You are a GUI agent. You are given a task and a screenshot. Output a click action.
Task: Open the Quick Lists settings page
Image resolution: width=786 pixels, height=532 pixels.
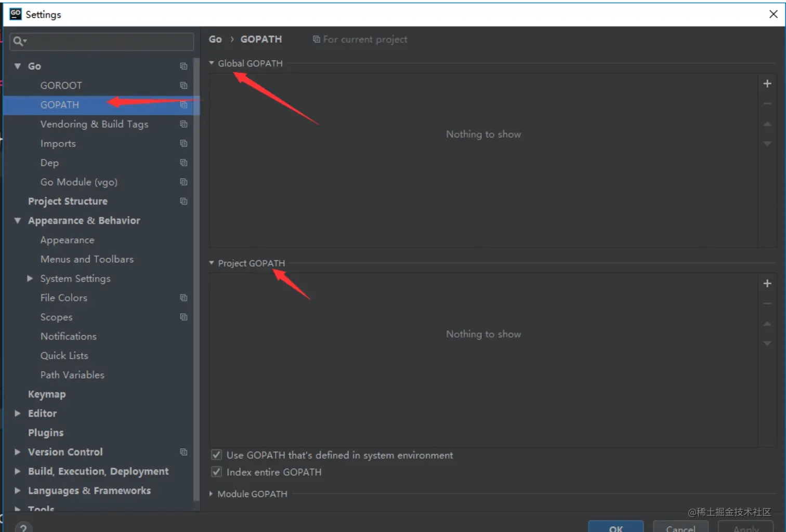click(64, 355)
